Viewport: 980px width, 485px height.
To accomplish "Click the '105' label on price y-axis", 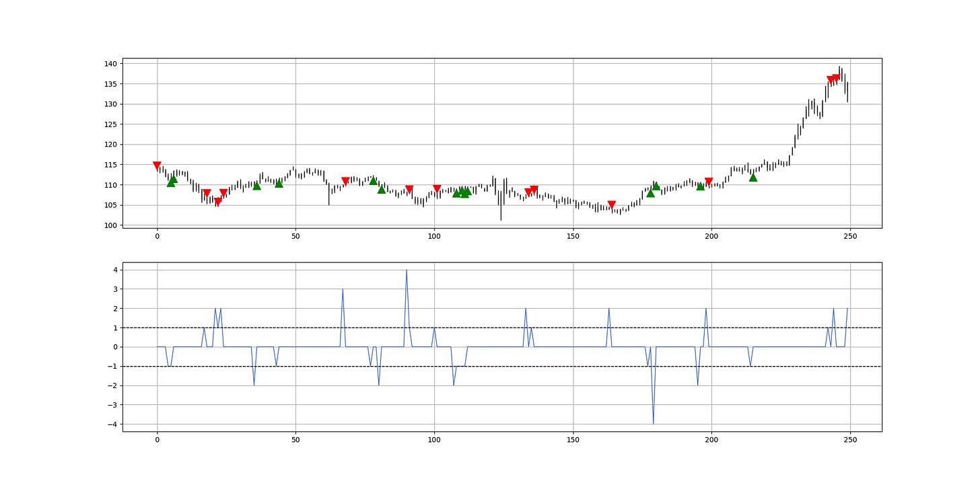I will [x=111, y=205].
